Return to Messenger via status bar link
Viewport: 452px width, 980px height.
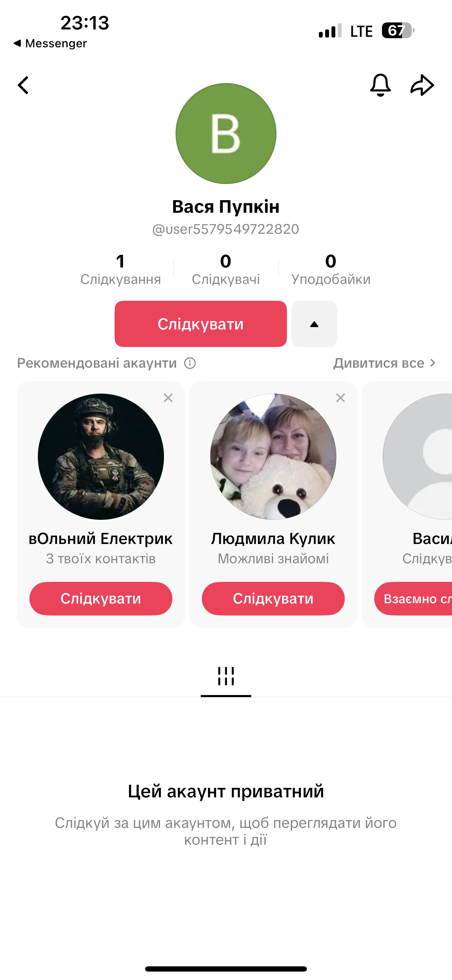50,43
